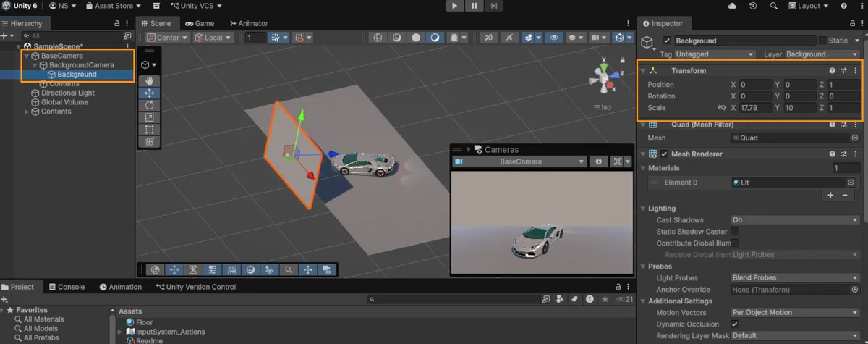Toggle the Background object active checkbox

coord(667,41)
